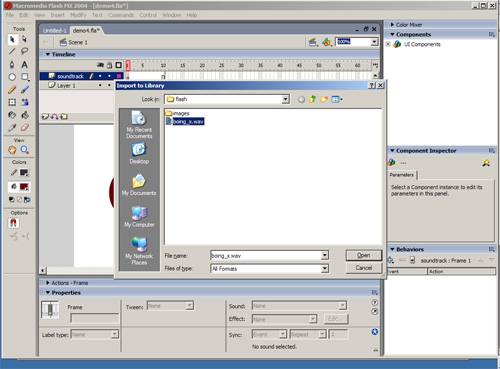The image size is (500, 369).
Task: Click the eye icon to show/hide all layers
Action: click(100, 65)
